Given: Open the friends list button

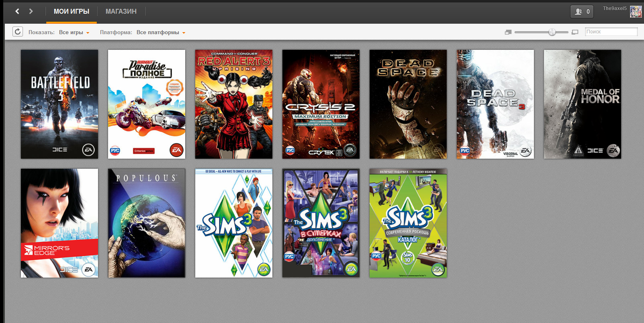Looking at the screenshot, I should [x=582, y=12].
